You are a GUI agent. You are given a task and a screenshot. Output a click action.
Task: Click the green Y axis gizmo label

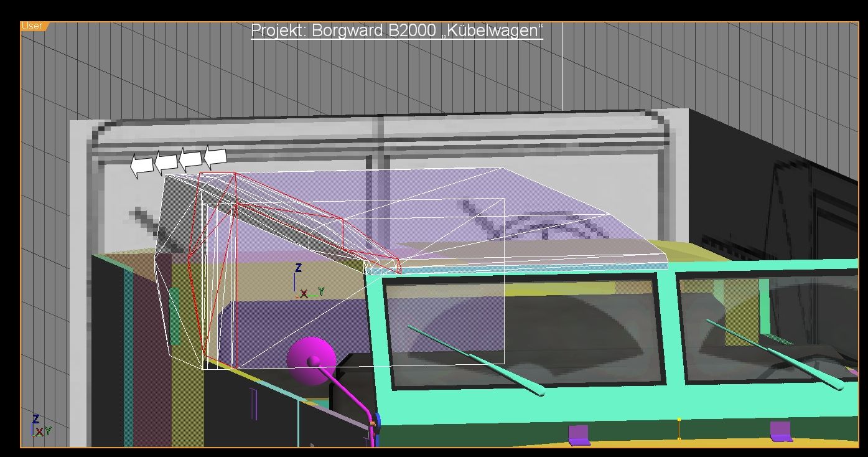pos(321,291)
